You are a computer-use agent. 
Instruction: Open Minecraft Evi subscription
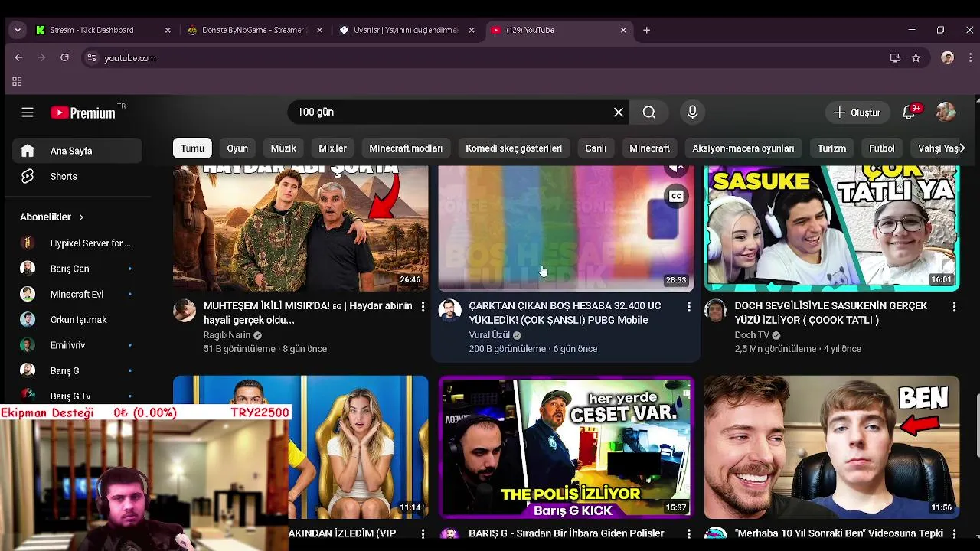point(77,294)
